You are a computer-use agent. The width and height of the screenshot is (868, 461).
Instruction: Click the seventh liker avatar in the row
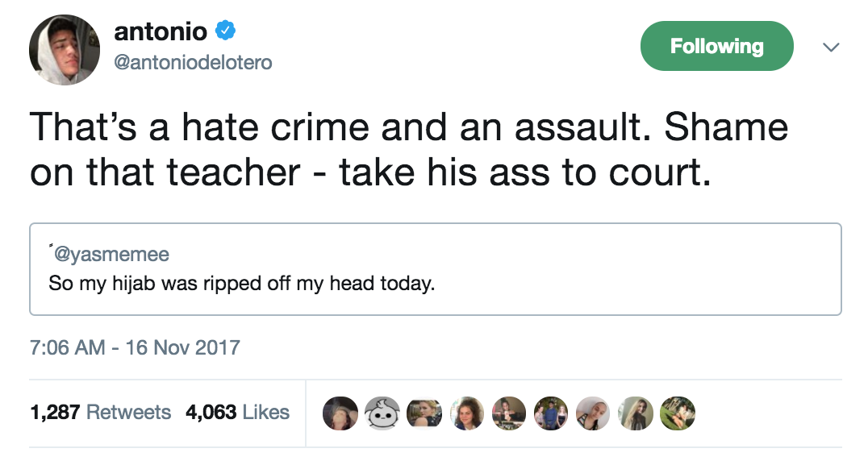click(593, 413)
